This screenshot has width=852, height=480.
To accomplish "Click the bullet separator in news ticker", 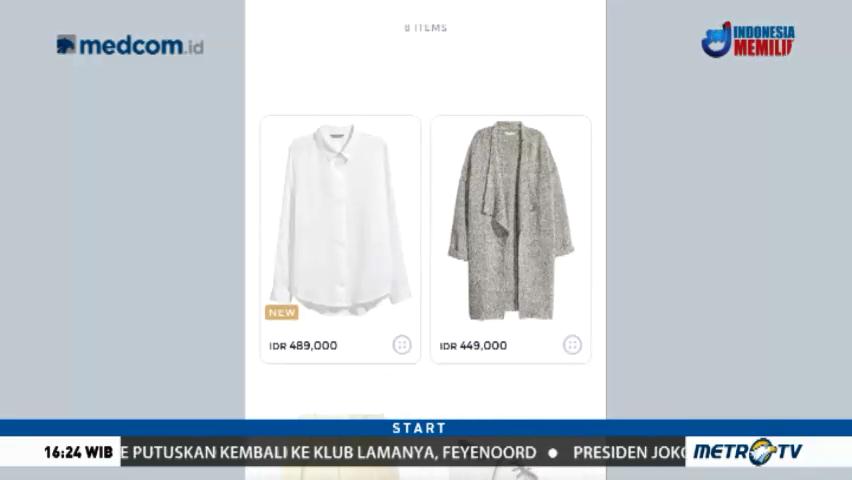I will 553,452.
